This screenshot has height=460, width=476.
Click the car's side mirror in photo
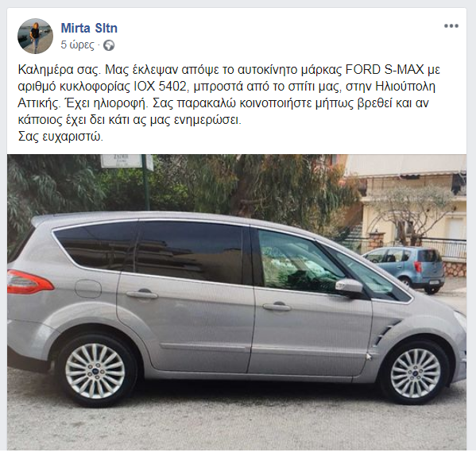pos(350,286)
